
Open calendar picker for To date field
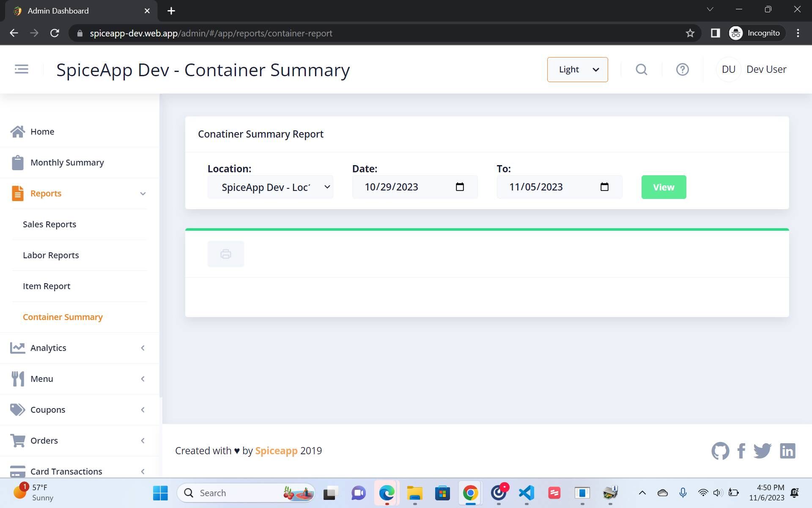(x=604, y=187)
